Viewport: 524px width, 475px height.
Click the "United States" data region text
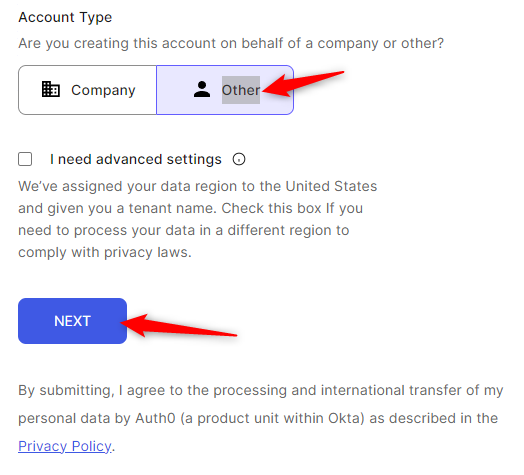point(331,186)
